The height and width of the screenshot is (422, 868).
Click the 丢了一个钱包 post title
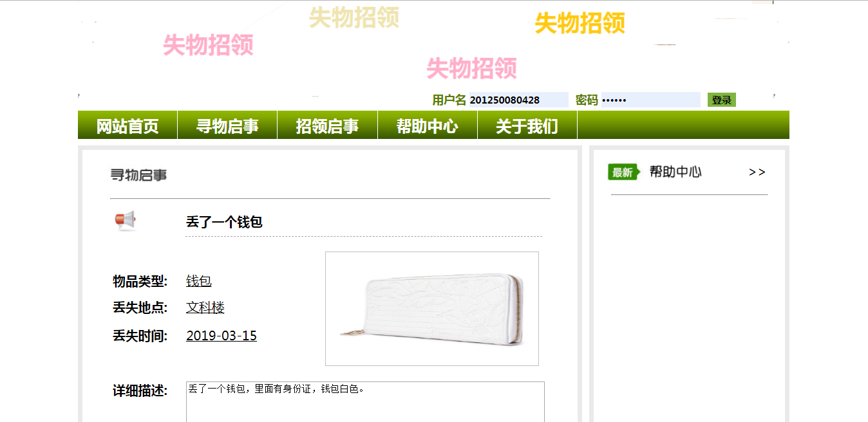point(224,222)
